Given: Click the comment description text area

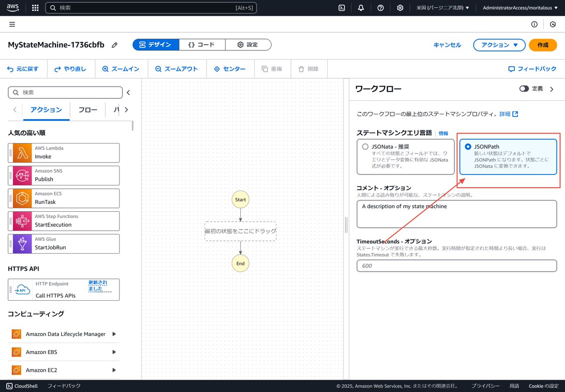Looking at the screenshot, I should [457, 214].
